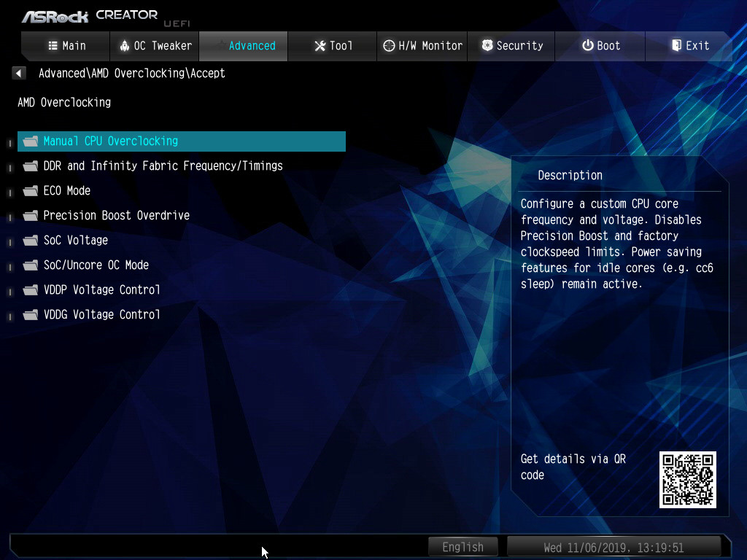Open the Precision Boost Overdrive entry
Viewport: 747px width, 560px height.
[x=116, y=215]
